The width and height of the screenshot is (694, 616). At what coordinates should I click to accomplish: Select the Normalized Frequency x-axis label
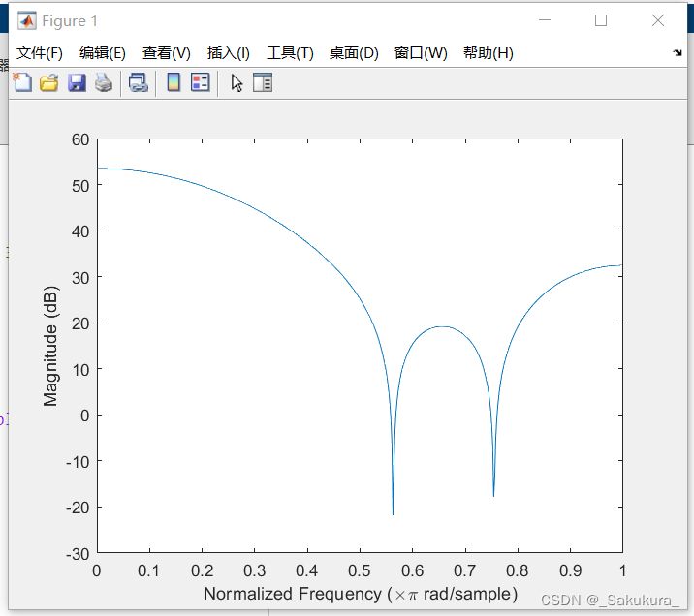click(x=361, y=594)
